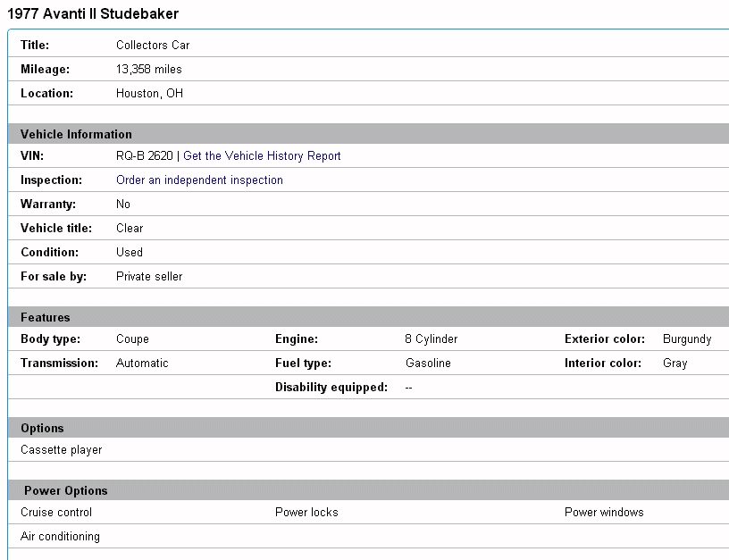The image size is (729, 560).
Task: Click the 13,358 miles mileage value
Action: click(x=149, y=70)
